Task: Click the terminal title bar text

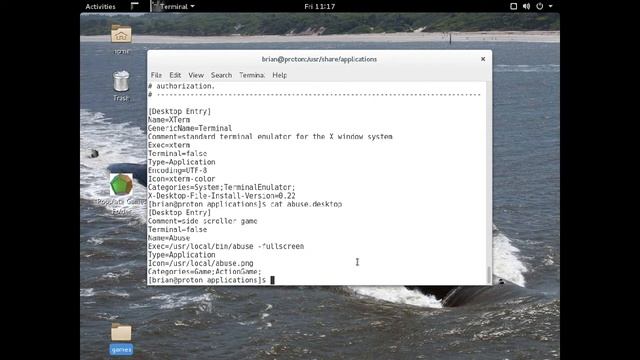Action: [319, 59]
